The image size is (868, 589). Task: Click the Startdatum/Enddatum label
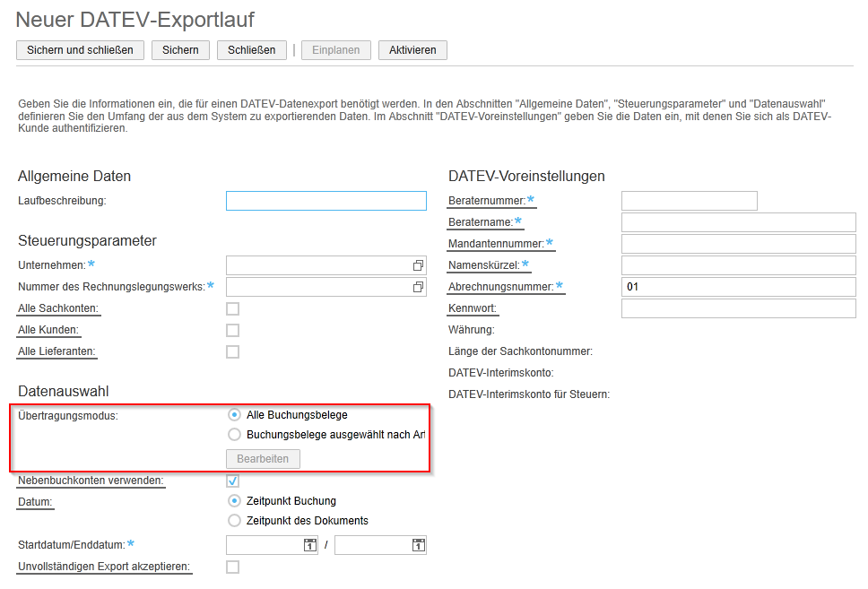pyautogui.click(x=72, y=545)
